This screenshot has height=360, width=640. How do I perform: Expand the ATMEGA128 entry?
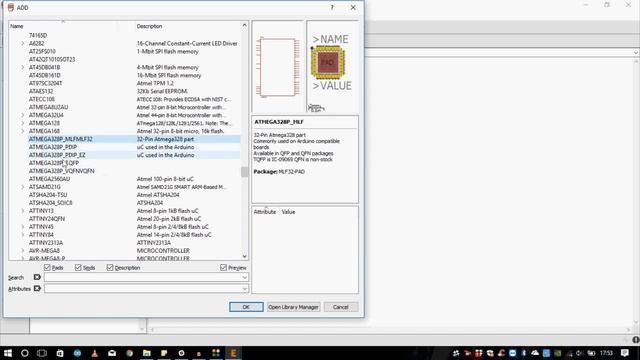23,123
